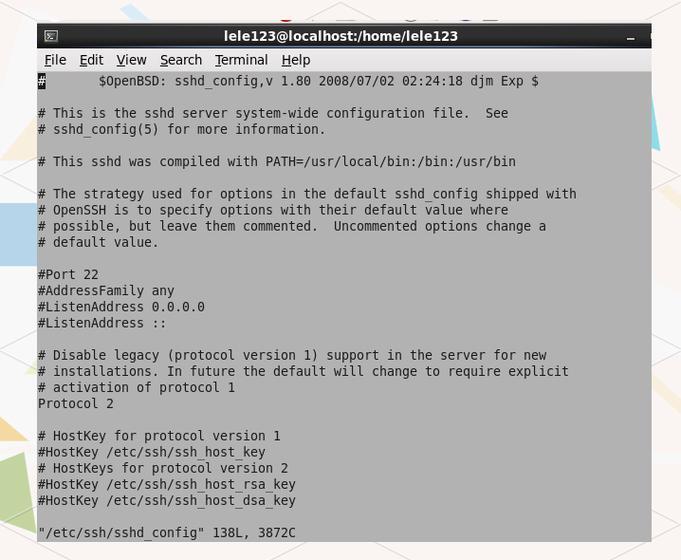Click the #ListenAddress :: line

coord(102,323)
